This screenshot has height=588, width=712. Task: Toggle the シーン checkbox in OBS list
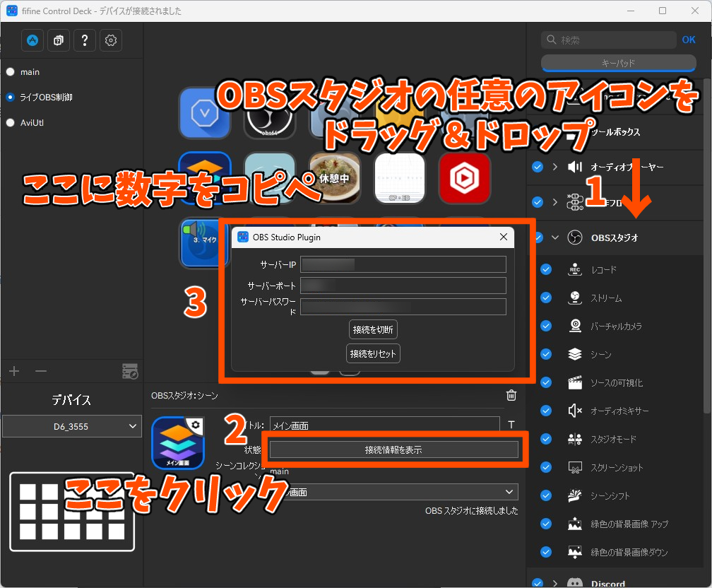tap(546, 355)
